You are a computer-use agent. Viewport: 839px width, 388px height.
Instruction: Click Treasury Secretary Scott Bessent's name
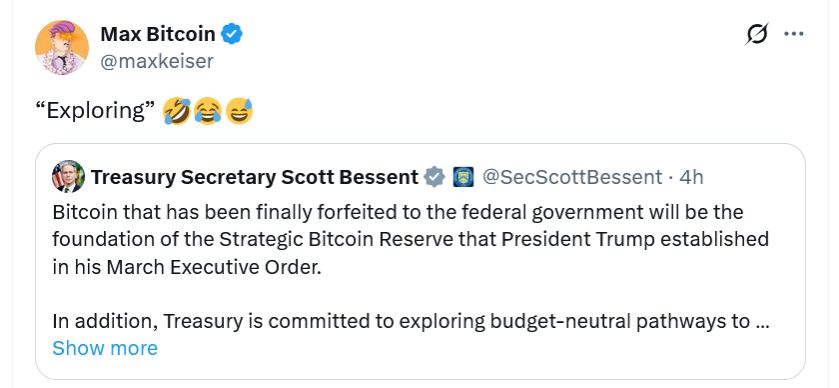pyautogui.click(x=255, y=177)
